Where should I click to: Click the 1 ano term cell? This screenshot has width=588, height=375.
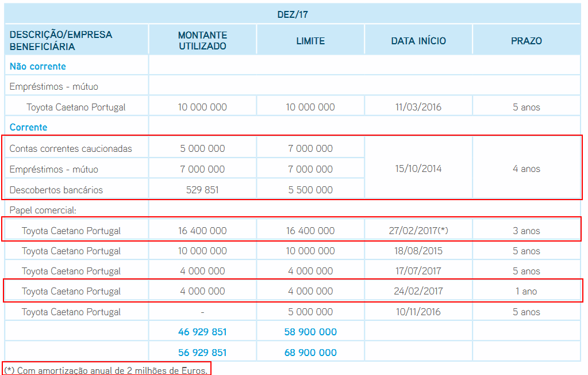tap(526, 291)
